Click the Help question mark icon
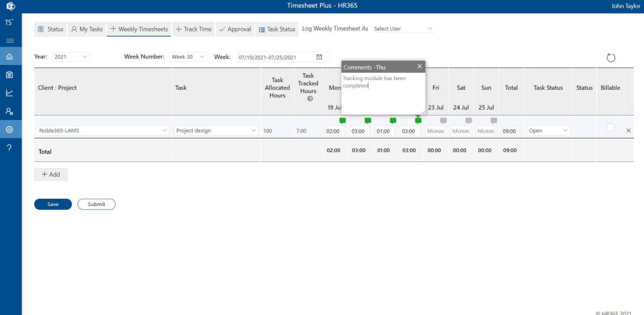 tap(9, 148)
